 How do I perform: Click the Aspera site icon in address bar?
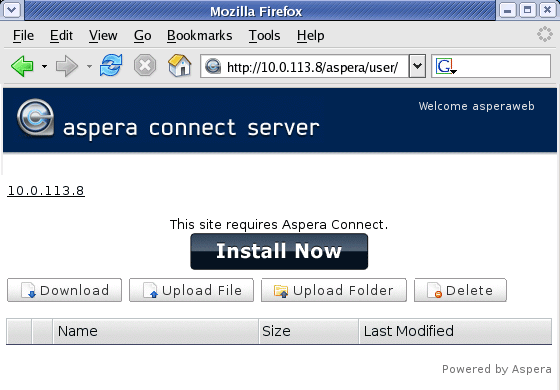coord(213,66)
